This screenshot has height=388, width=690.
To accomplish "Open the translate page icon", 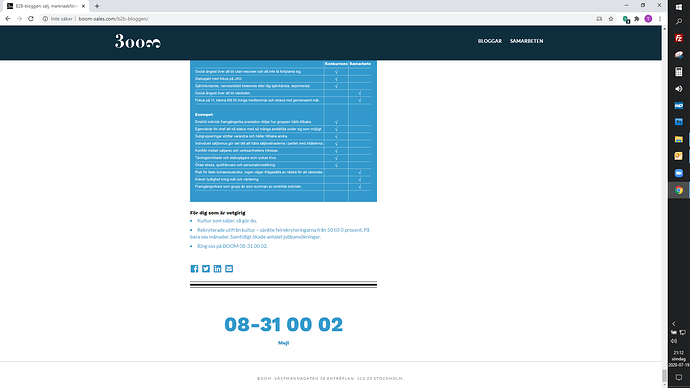I will pyautogui.click(x=599, y=19).
